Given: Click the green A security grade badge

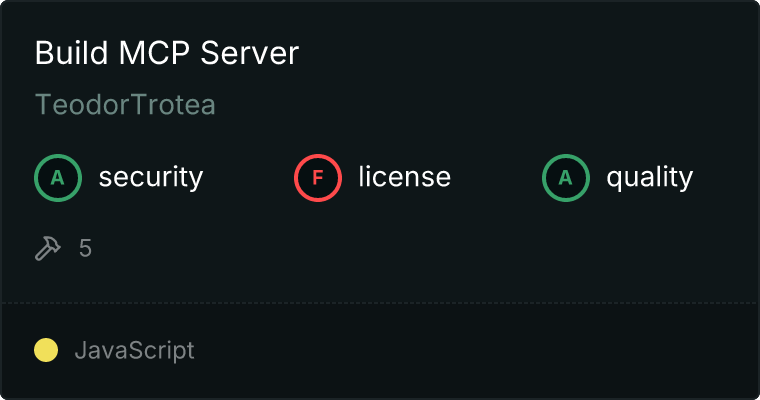Looking at the screenshot, I should tap(58, 178).
